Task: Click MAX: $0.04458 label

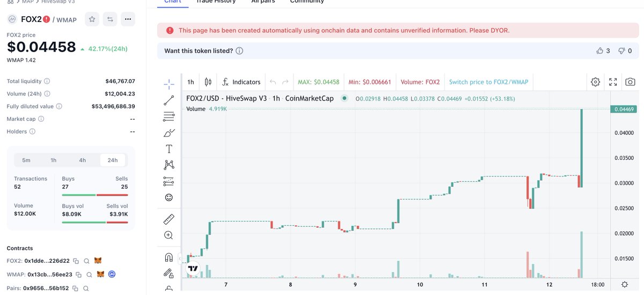Action: pos(319,82)
